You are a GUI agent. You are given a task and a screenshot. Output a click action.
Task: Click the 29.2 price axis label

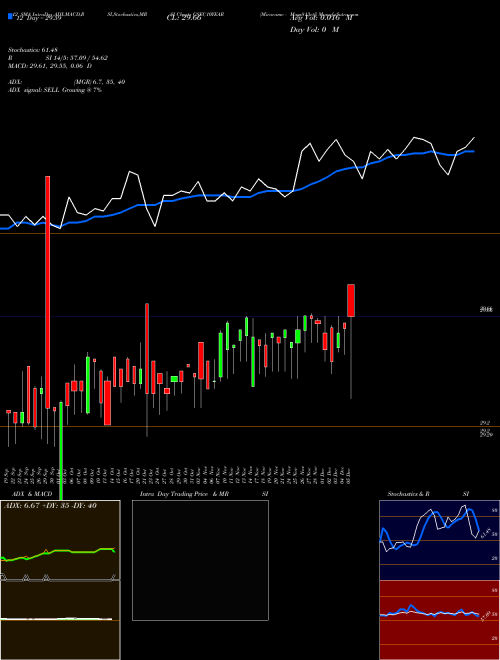click(484, 423)
